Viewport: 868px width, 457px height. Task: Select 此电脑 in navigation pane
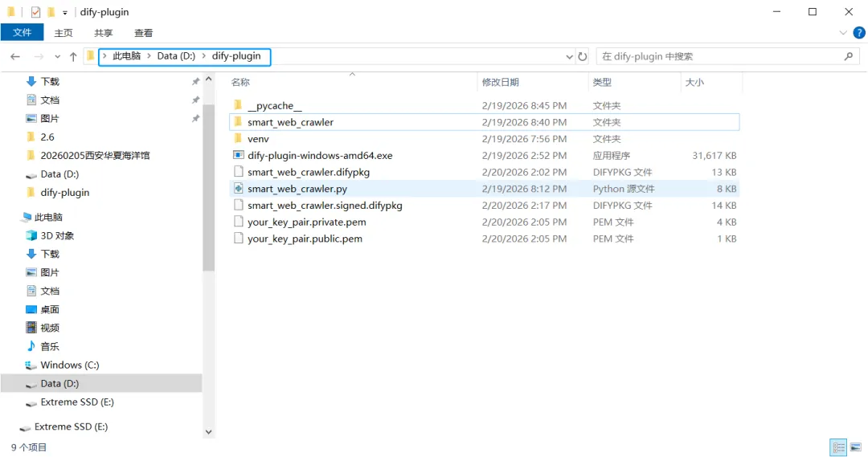[x=48, y=217]
